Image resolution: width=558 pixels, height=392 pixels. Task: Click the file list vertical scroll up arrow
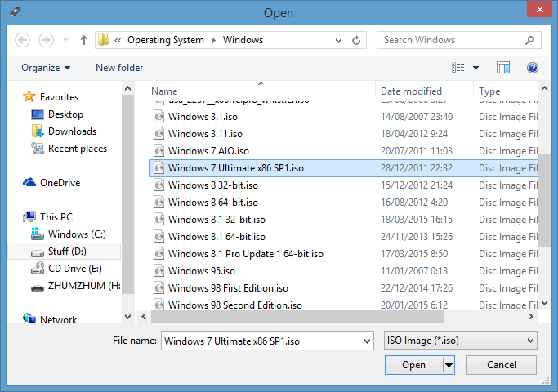(544, 88)
